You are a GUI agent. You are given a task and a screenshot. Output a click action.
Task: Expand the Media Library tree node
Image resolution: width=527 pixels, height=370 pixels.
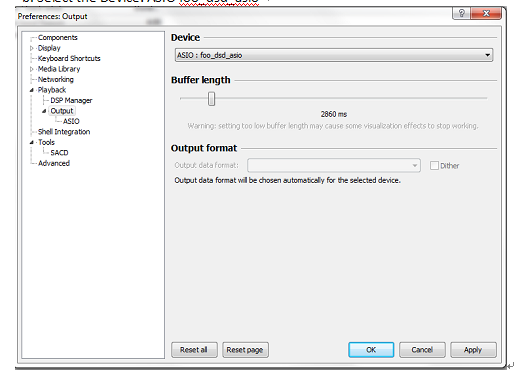[x=32, y=69]
